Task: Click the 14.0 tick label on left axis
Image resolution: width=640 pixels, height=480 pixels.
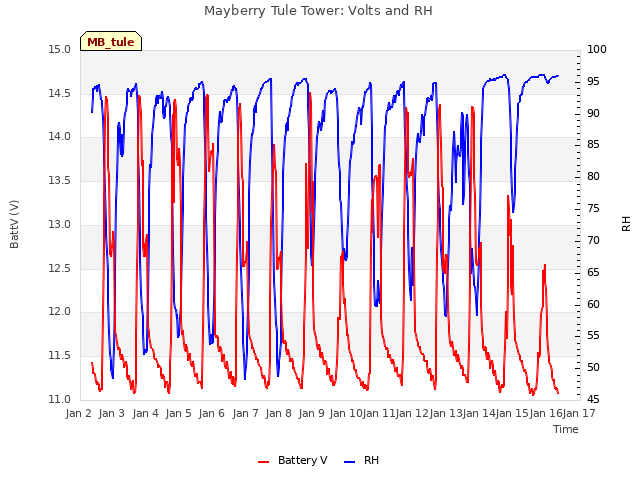Action: click(x=60, y=137)
